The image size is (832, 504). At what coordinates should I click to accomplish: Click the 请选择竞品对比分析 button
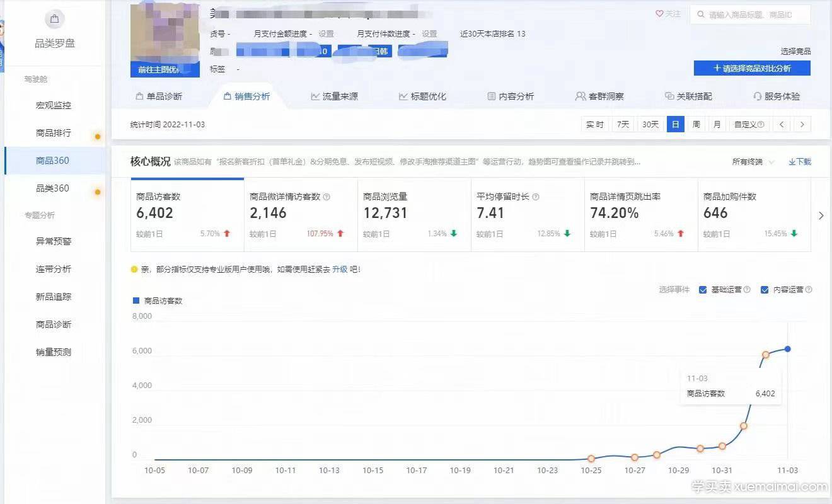point(752,68)
